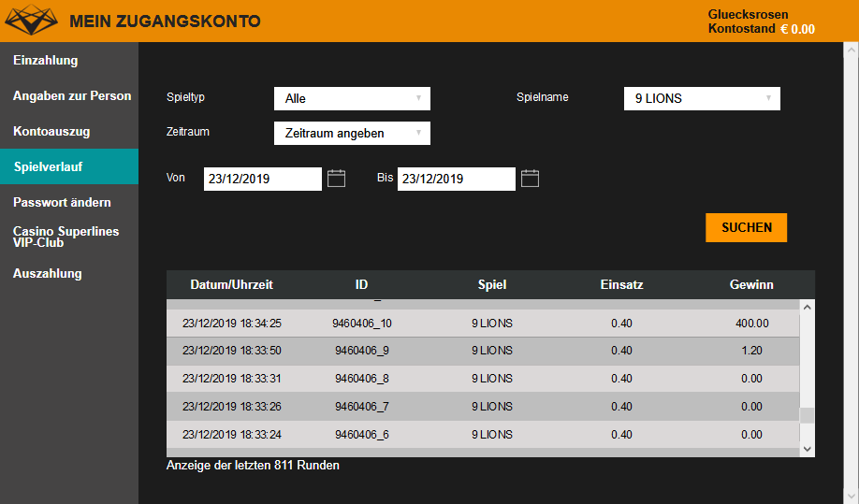Open the Zeitraum angeben dropdown
The width and height of the screenshot is (859, 504).
352,133
